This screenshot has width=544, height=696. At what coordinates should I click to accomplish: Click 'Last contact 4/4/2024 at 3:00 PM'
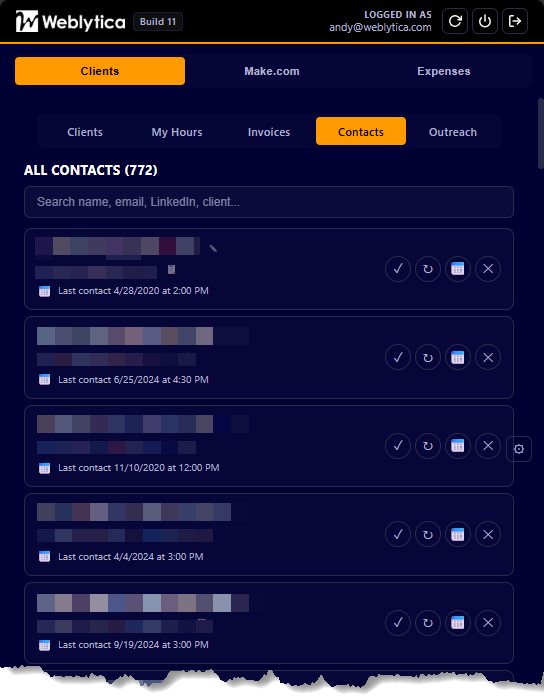pos(130,557)
